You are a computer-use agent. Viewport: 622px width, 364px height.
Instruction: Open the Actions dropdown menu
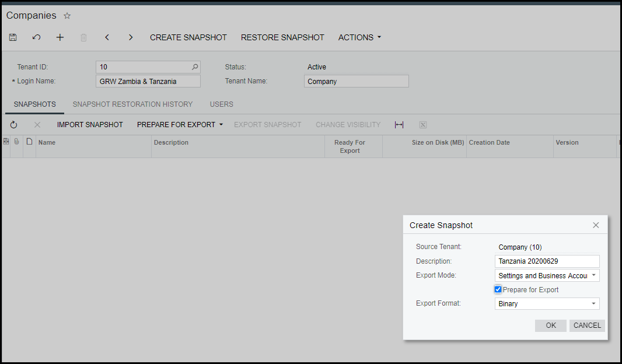click(x=359, y=37)
